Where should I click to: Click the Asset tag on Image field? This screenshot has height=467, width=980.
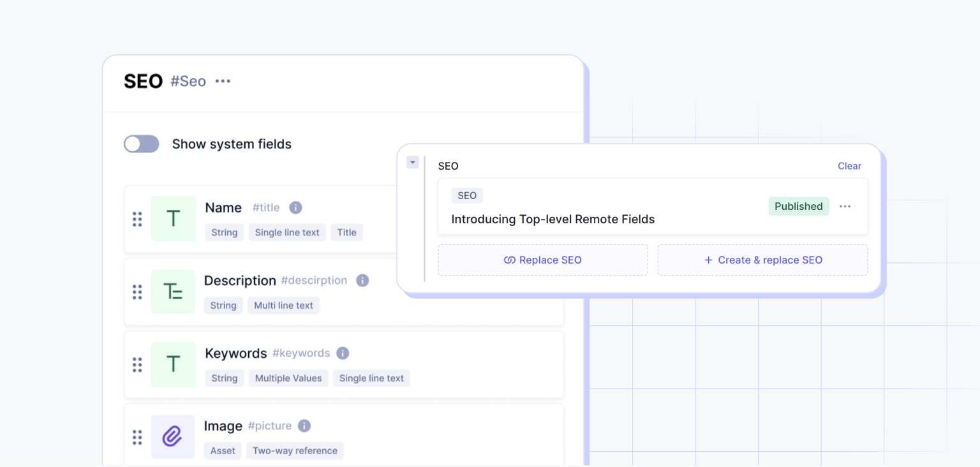tap(223, 451)
